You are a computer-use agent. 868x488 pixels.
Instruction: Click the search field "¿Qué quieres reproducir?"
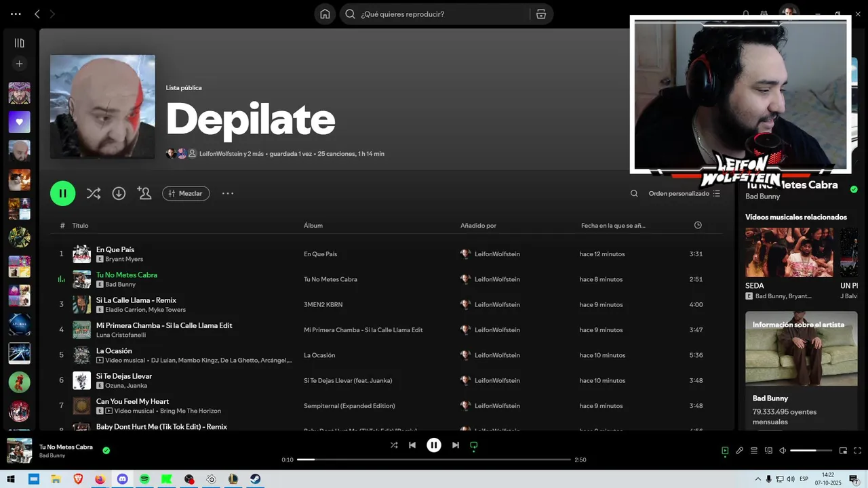click(436, 14)
